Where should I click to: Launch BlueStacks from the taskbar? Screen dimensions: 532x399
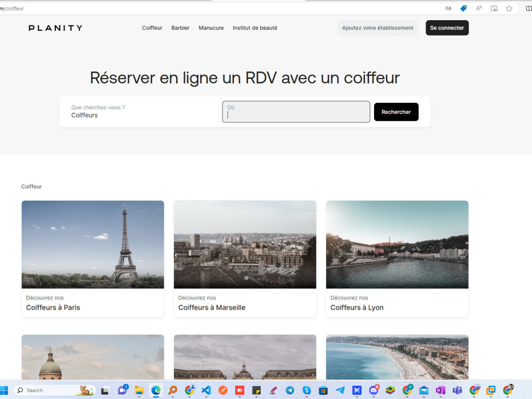[x=390, y=390]
